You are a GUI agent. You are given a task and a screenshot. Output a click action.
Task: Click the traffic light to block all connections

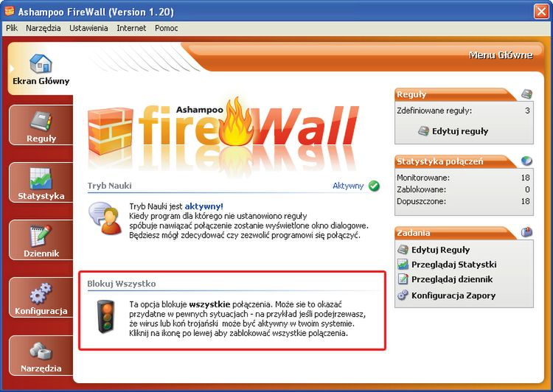pyautogui.click(x=105, y=317)
